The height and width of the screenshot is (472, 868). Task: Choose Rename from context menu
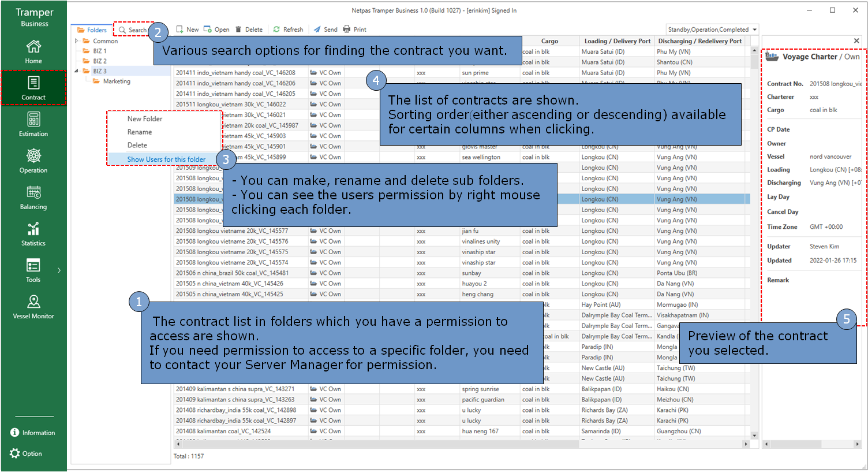coord(140,132)
